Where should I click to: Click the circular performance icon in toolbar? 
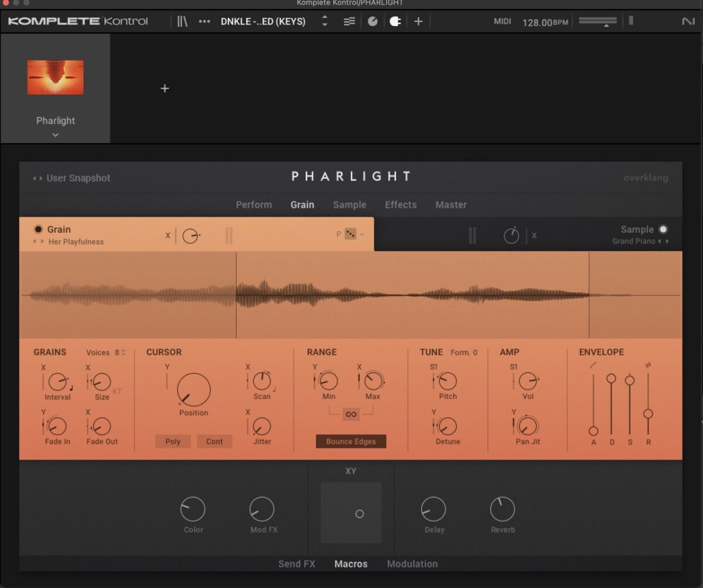click(373, 22)
